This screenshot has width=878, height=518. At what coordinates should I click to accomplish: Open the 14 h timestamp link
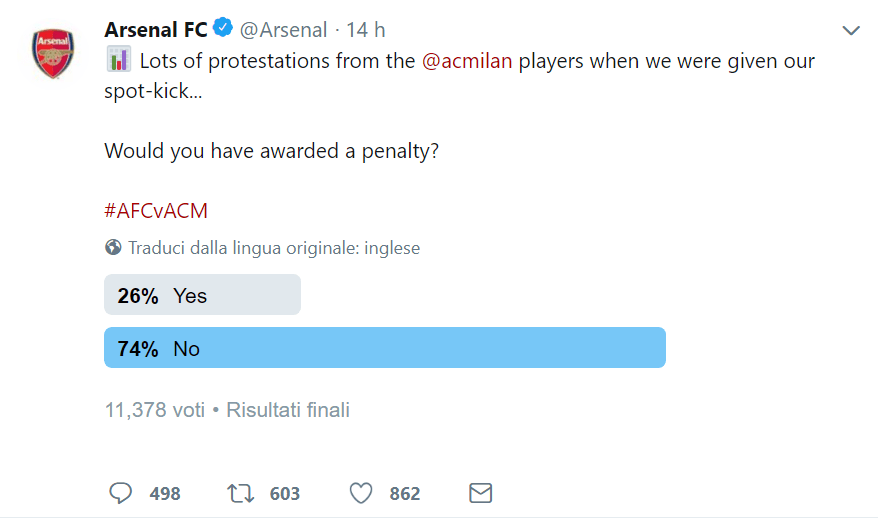click(366, 30)
